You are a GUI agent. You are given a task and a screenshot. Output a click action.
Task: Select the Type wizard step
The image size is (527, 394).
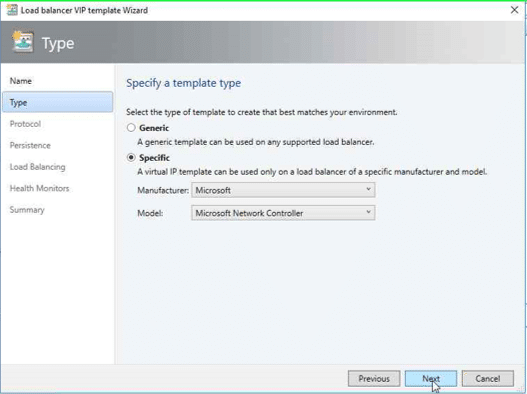coord(57,102)
